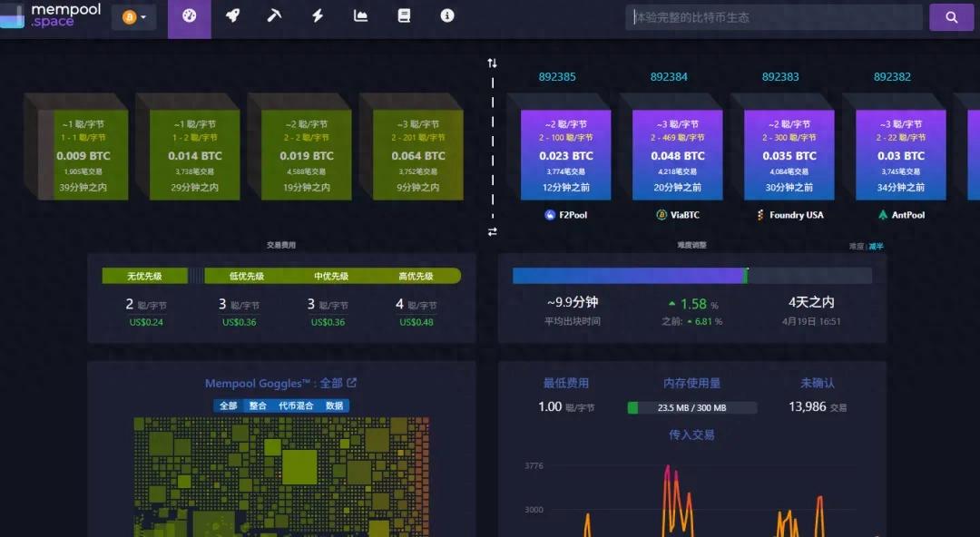
Task: Open the documentation book icon
Action: pos(404,15)
